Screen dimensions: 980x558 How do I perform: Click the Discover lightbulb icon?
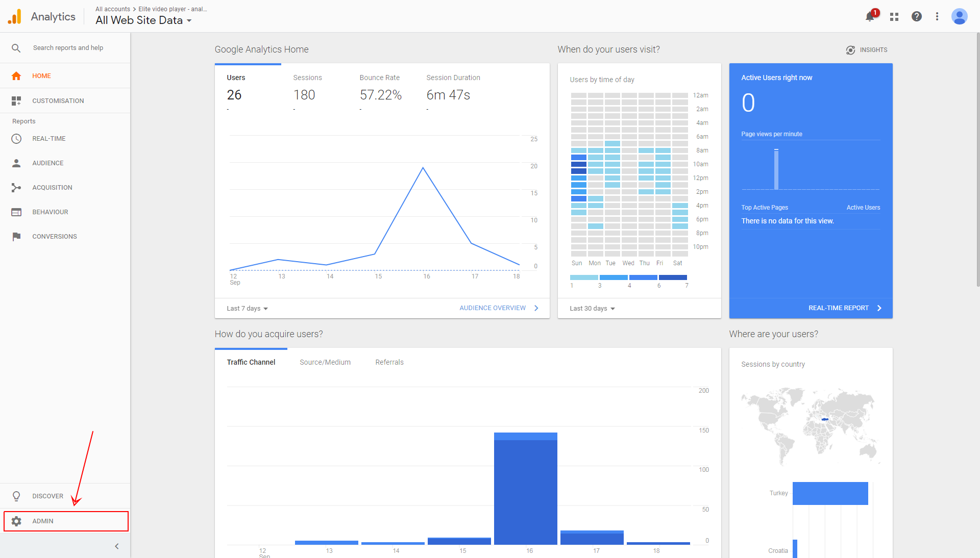(16, 496)
